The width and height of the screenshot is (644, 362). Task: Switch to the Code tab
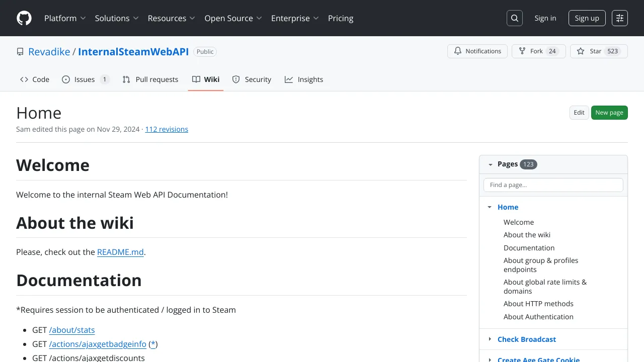click(35, 79)
